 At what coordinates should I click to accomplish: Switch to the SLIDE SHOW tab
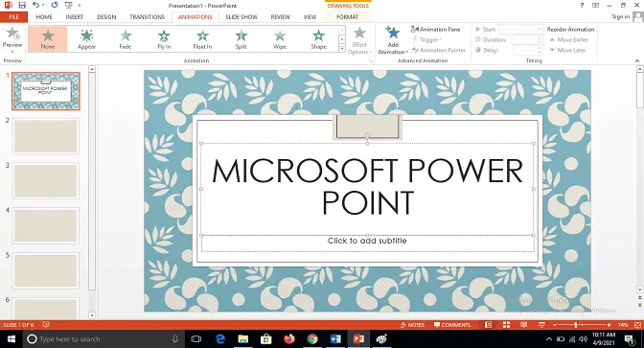click(x=241, y=17)
